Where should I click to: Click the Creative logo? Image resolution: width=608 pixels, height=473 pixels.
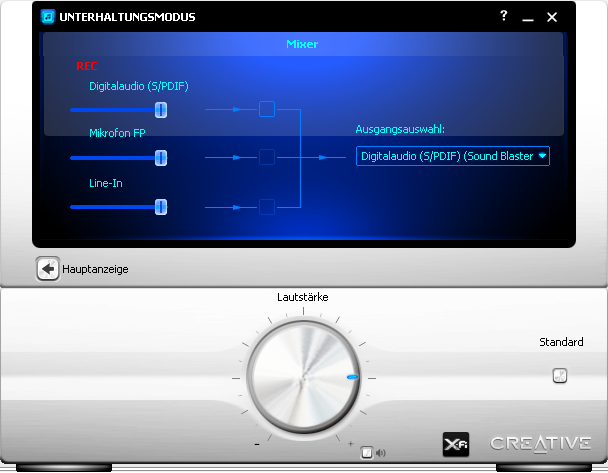[x=541, y=444]
